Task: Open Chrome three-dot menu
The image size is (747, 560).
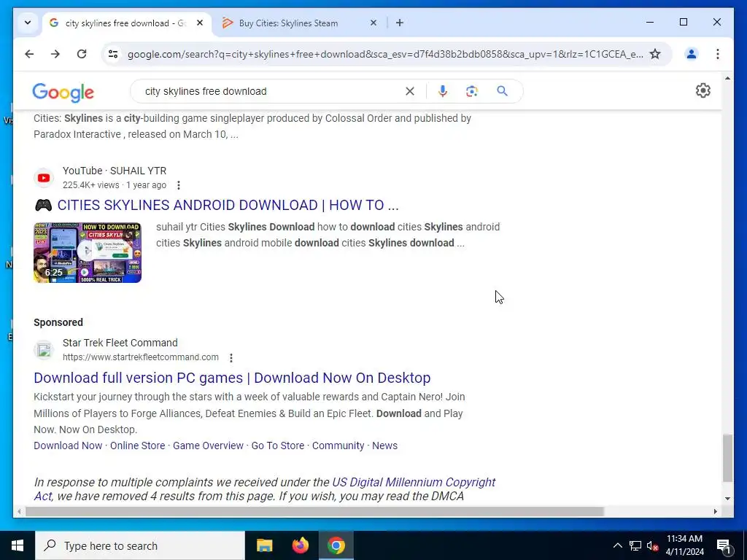Action: tap(718, 54)
